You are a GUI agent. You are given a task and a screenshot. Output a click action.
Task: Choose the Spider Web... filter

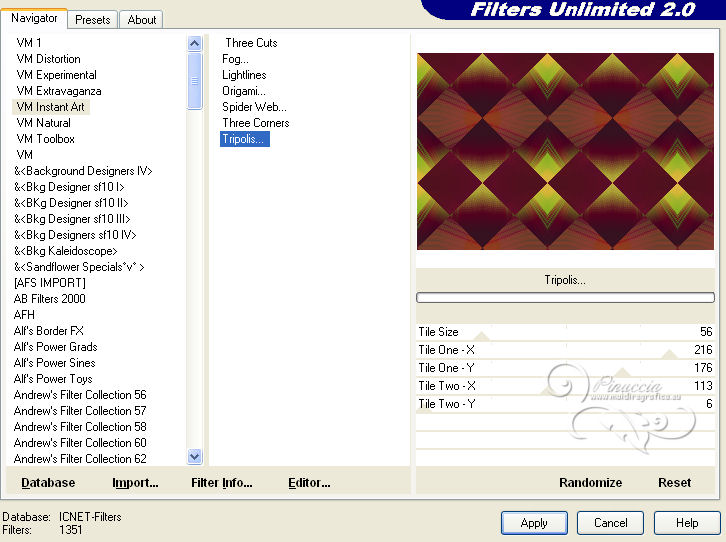254,107
